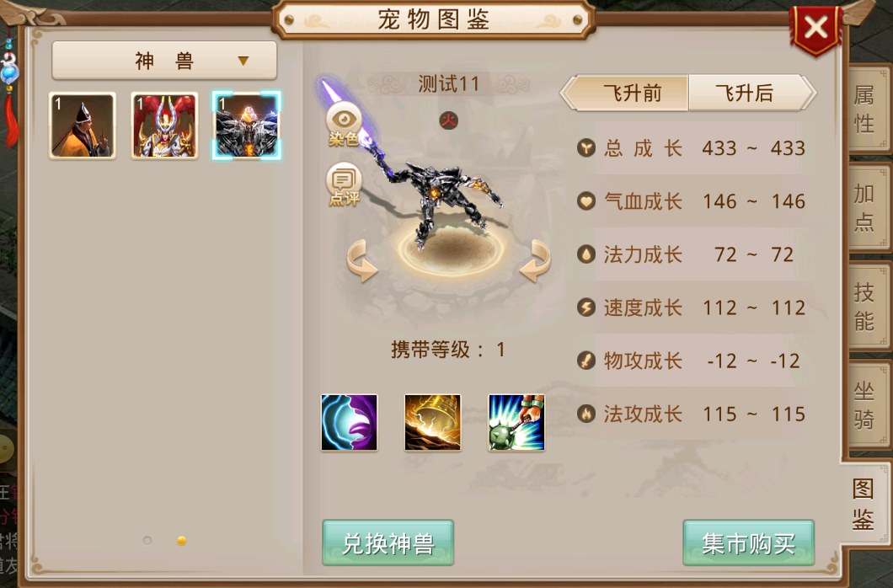
Task: Select the purple-blue swirl skill icon
Action: 349,422
